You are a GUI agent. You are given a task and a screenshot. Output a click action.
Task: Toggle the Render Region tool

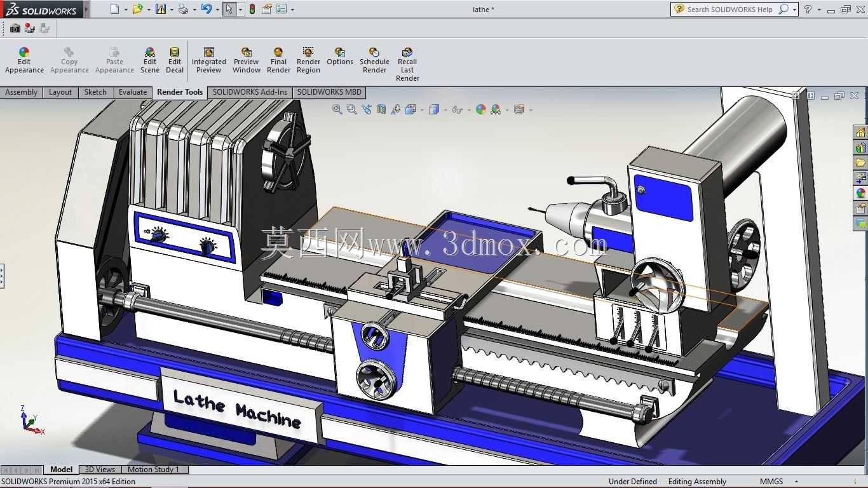pos(308,61)
